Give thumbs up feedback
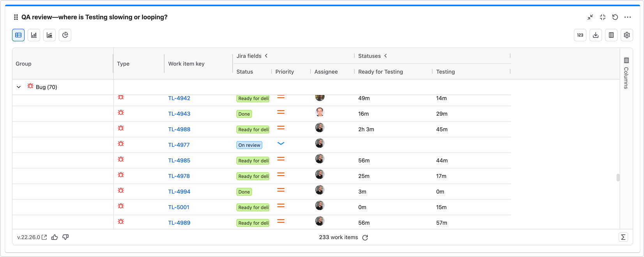 (55, 237)
